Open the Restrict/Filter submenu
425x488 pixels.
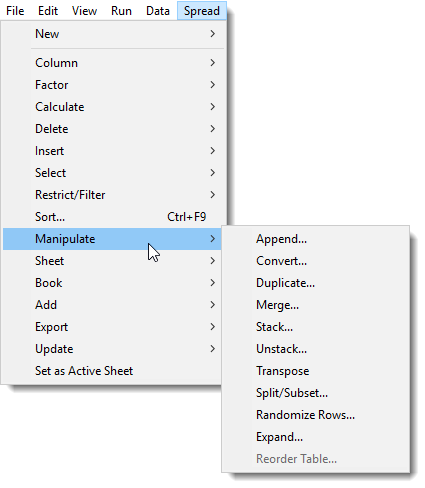point(114,195)
